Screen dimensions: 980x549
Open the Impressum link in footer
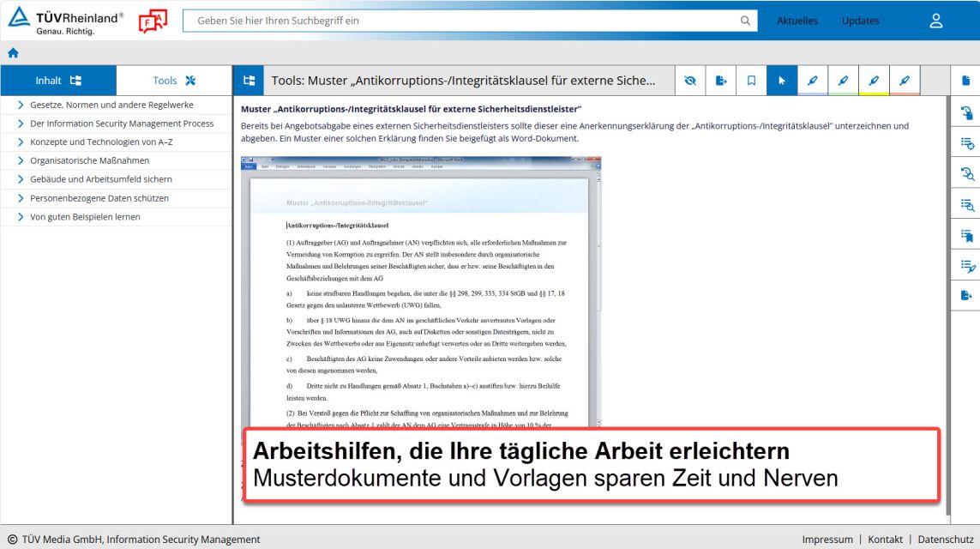point(827,540)
